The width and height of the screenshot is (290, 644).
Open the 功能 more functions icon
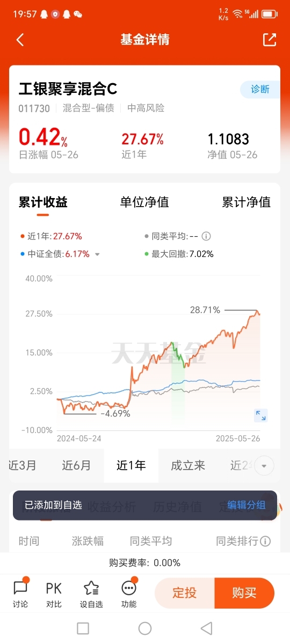129,593
